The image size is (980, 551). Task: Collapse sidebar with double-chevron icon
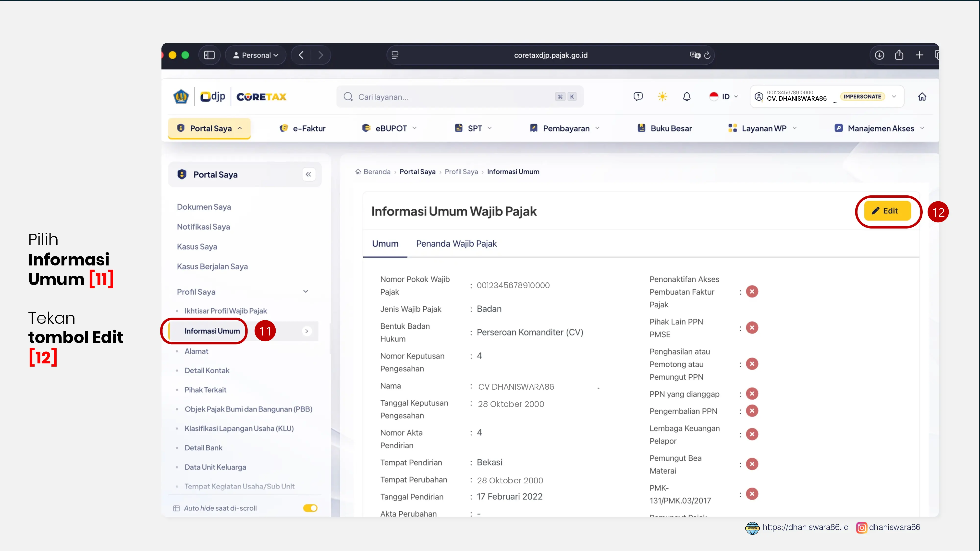click(308, 174)
